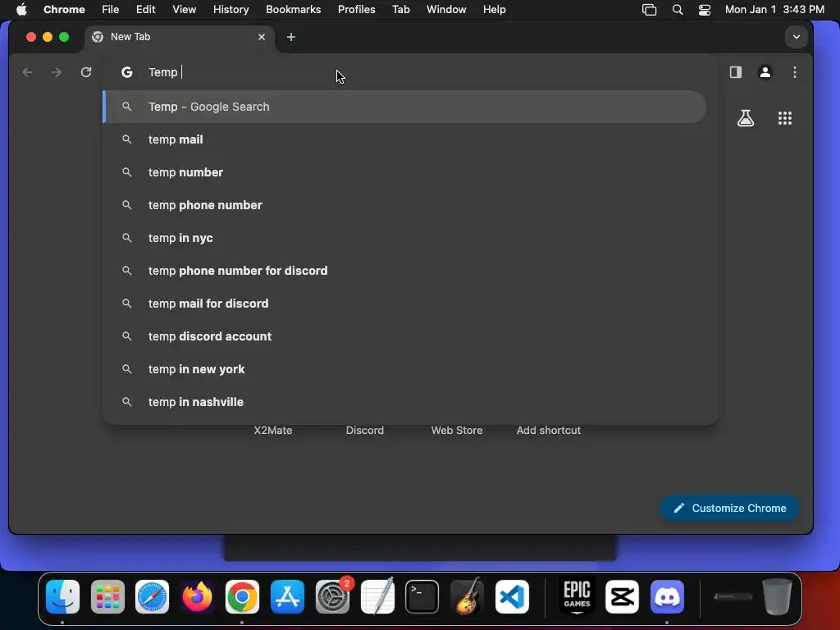Choose the 'temp mail' suggestion
This screenshot has width=840, height=630.
coord(404,139)
